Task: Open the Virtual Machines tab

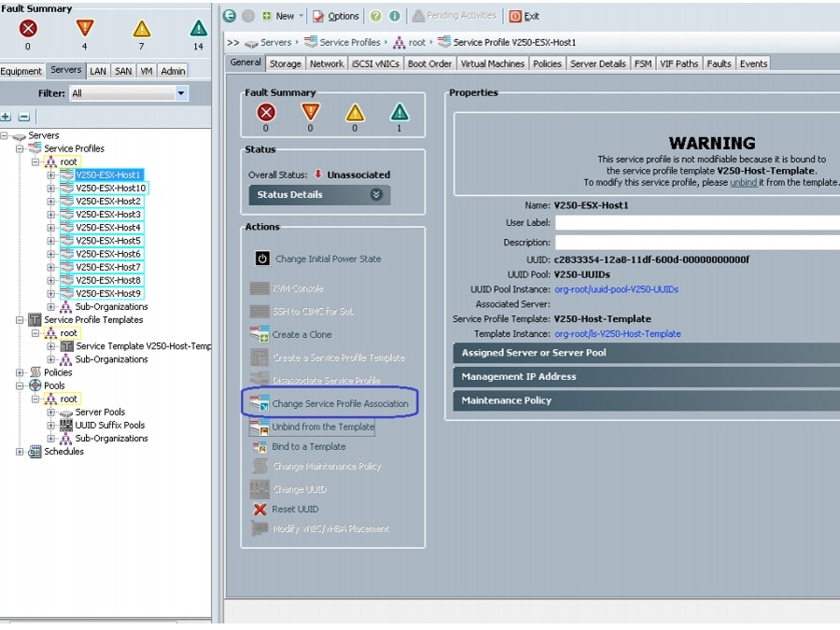Action: pyautogui.click(x=492, y=63)
